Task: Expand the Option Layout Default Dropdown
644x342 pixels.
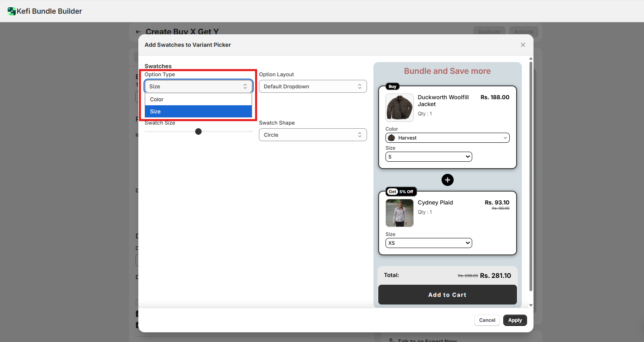Action: tap(313, 86)
